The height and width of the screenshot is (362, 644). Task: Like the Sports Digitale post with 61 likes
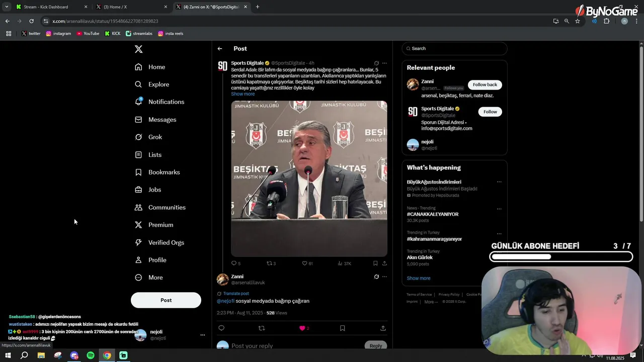(x=304, y=263)
